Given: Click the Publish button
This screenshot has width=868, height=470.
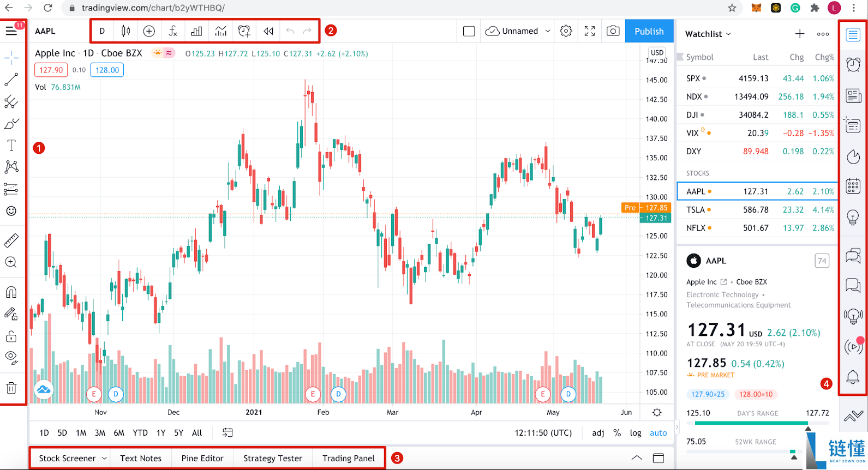Looking at the screenshot, I should [x=649, y=31].
